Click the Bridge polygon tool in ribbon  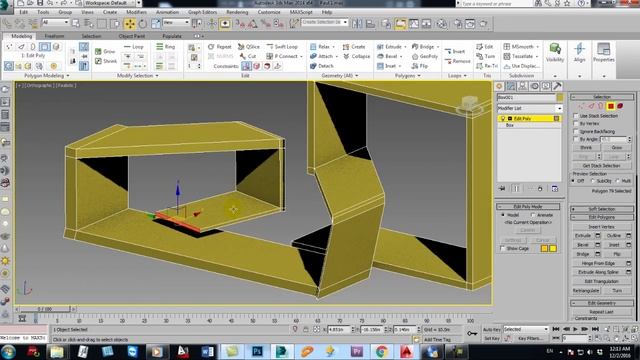tap(424, 47)
